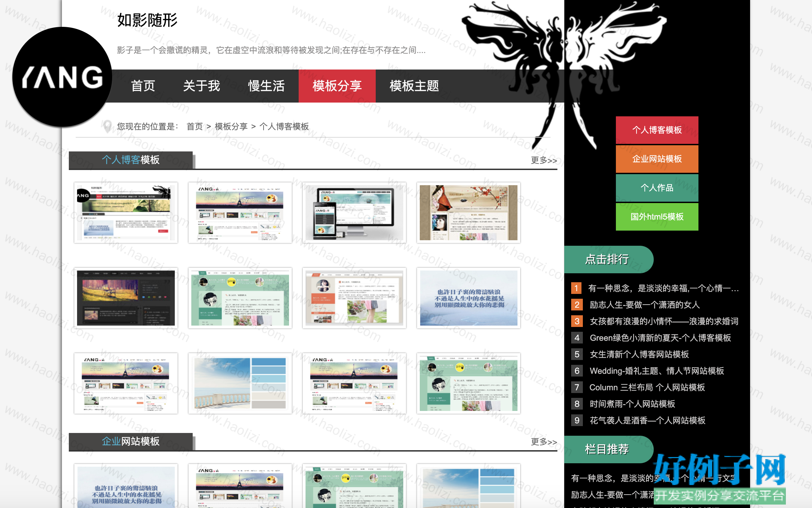Open the second Eiffel Tower thumbnail in third row

point(354,383)
